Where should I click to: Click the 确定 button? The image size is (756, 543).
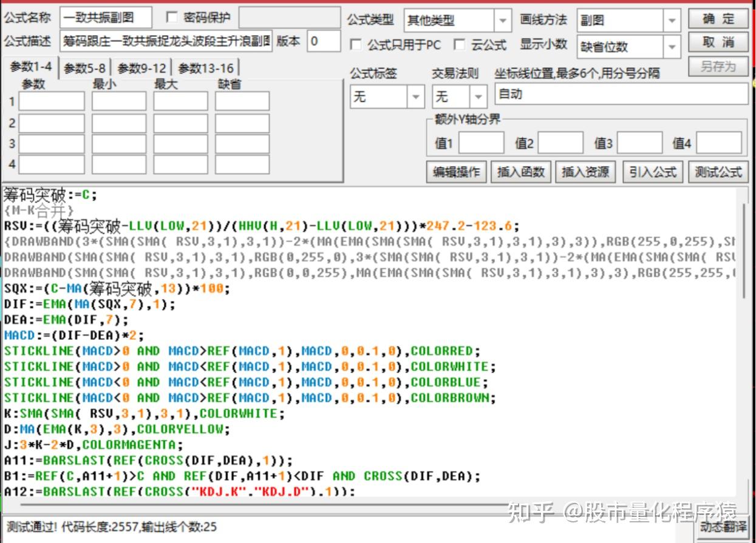pyautogui.click(x=718, y=19)
